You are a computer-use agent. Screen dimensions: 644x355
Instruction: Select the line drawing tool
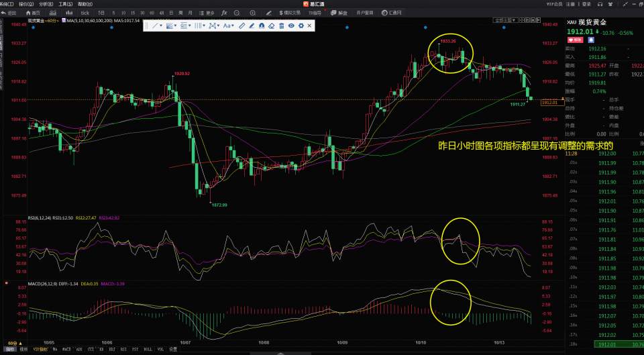tap(155, 26)
